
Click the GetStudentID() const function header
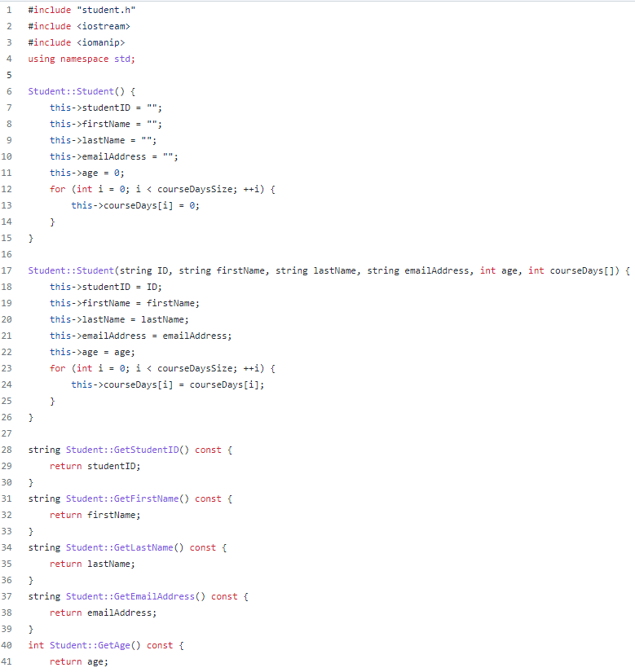coord(130,450)
